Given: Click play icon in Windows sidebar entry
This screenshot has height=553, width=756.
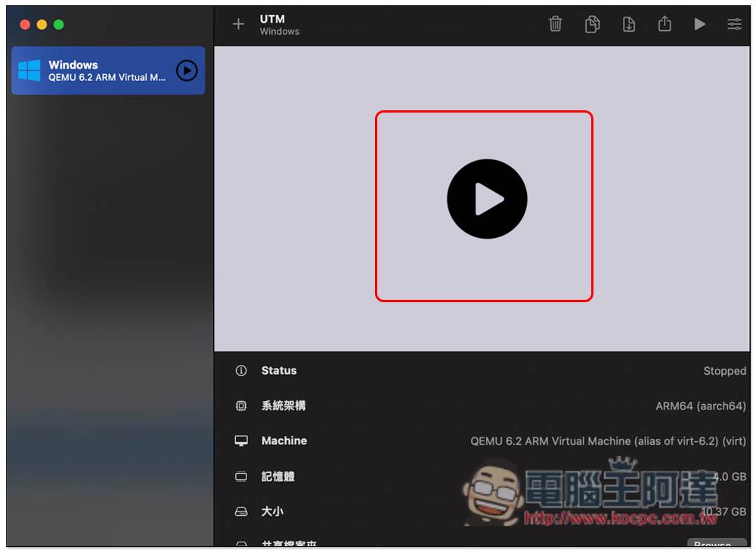Looking at the screenshot, I should coord(187,71).
